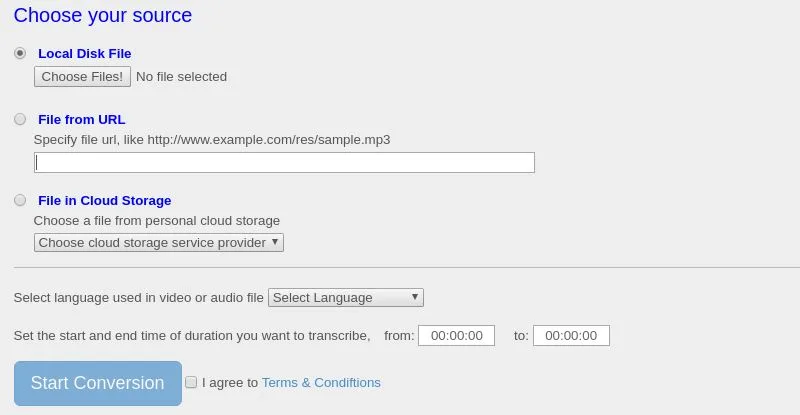The width and height of the screenshot is (800, 415).
Task: Click the 'File from URL' label text
Action: coord(81,119)
